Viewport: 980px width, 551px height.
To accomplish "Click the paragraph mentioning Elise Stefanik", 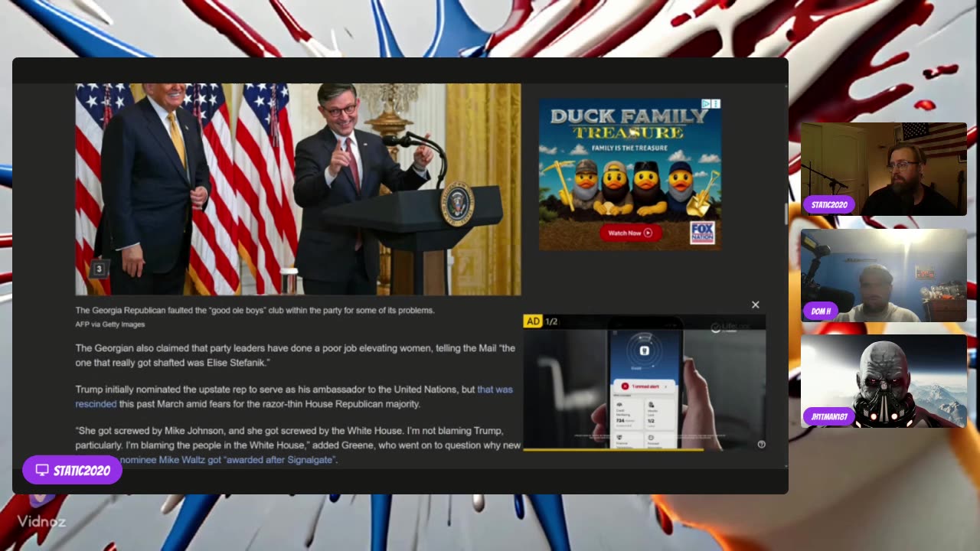I will [x=296, y=355].
